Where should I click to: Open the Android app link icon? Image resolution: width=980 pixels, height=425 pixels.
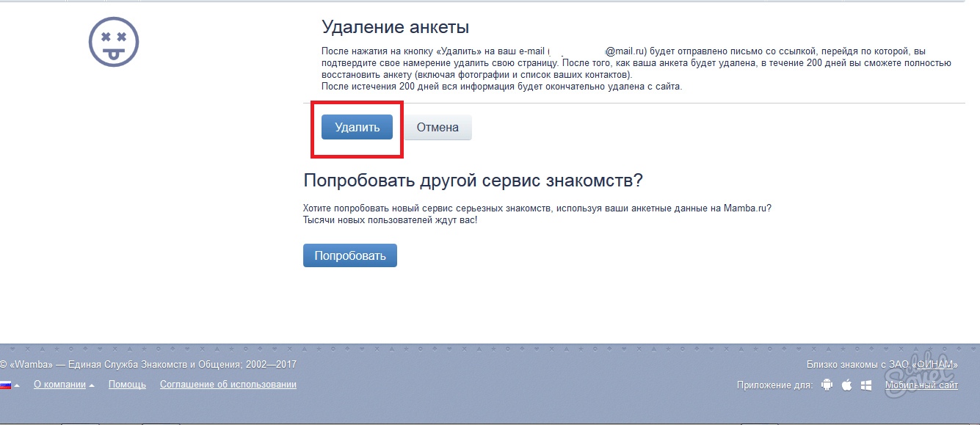pyautogui.click(x=827, y=385)
